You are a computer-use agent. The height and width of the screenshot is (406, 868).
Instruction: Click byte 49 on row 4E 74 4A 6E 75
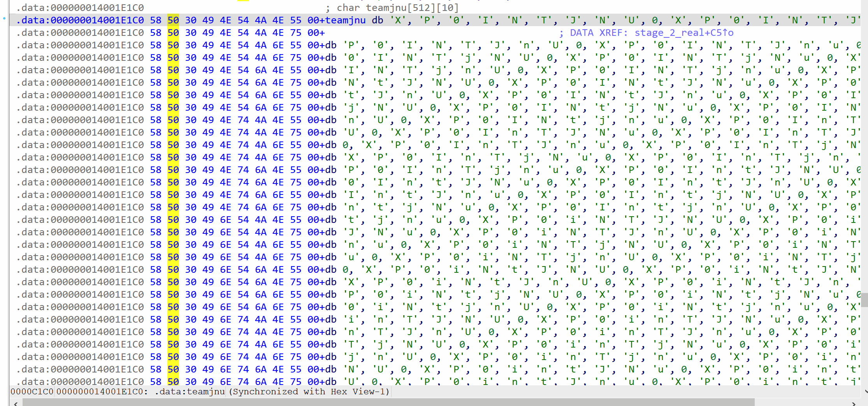[x=208, y=157]
